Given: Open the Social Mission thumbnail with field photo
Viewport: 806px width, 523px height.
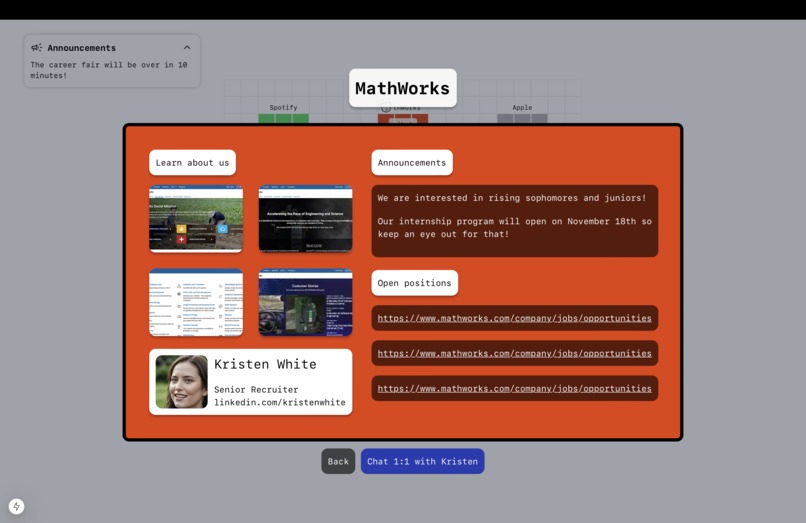Looking at the screenshot, I should pyautogui.click(x=196, y=219).
